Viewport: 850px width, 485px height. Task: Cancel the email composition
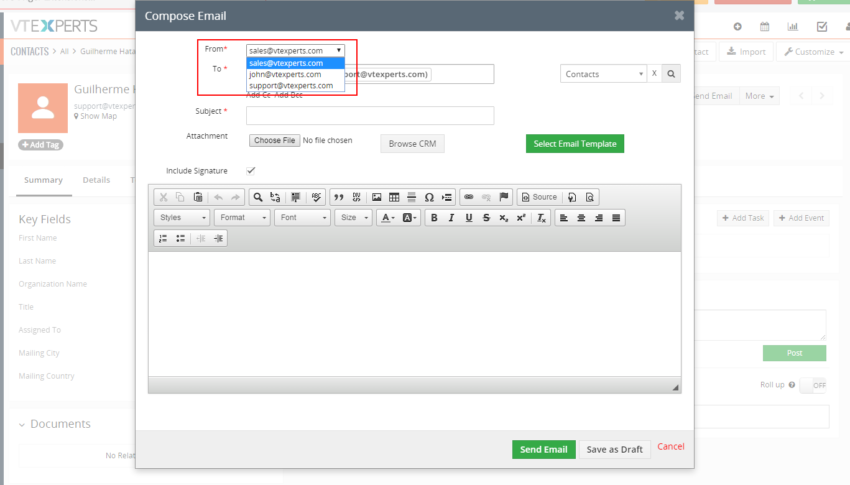(x=671, y=447)
